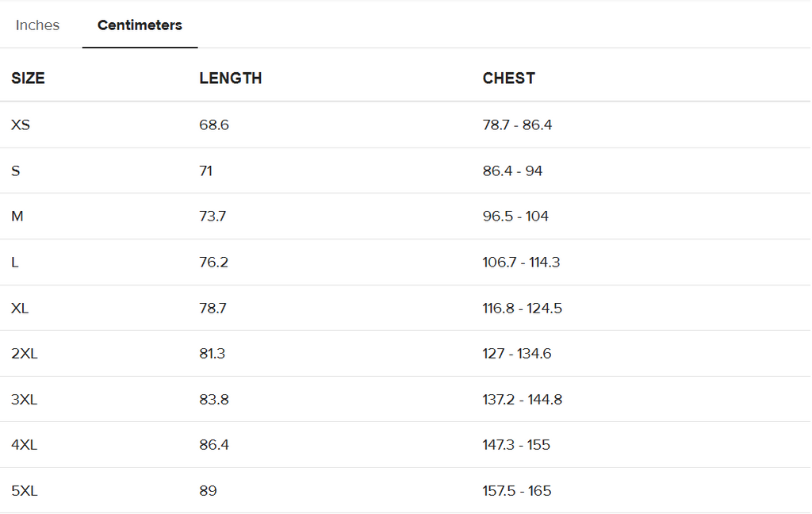Select the Centimeters tab

(140, 25)
